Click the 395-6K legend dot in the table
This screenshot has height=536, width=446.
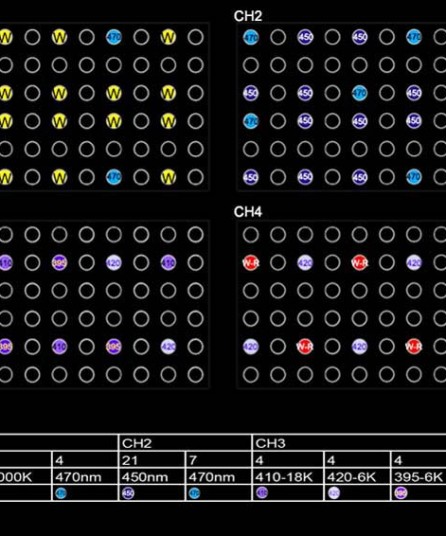coord(401,493)
